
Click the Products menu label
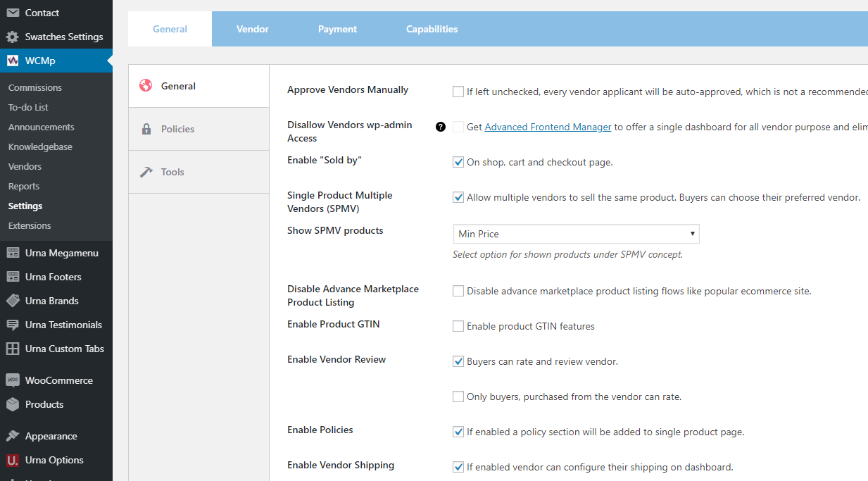pyautogui.click(x=44, y=404)
